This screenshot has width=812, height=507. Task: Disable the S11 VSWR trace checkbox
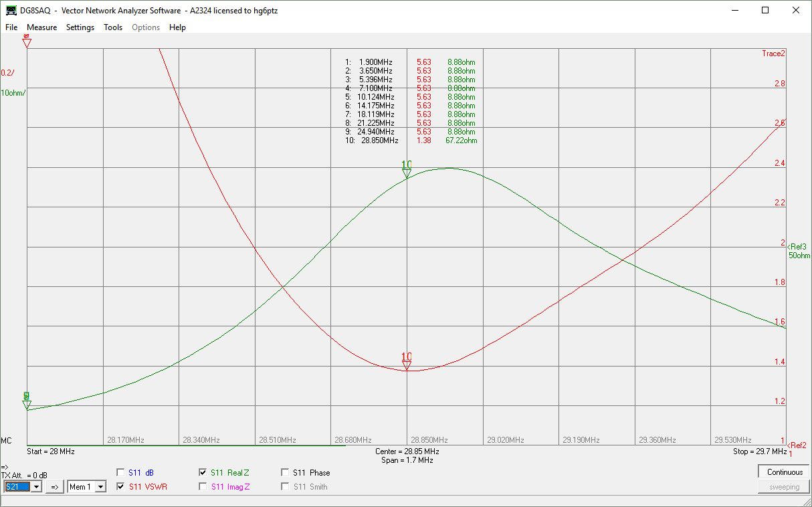click(x=121, y=487)
